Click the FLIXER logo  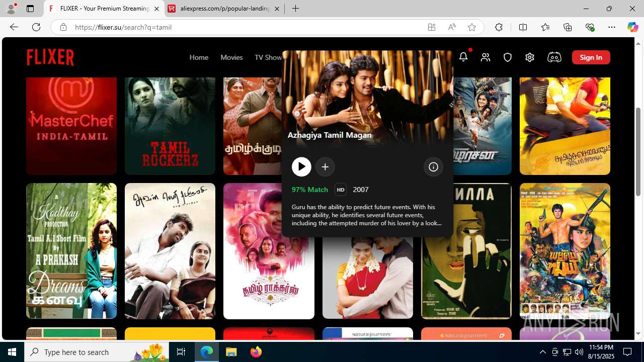pos(50,57)
